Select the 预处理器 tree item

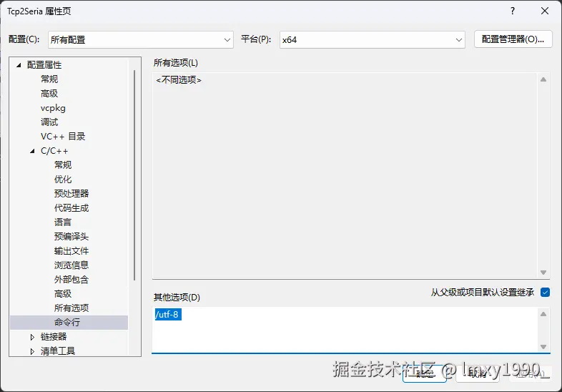[72, 194]
